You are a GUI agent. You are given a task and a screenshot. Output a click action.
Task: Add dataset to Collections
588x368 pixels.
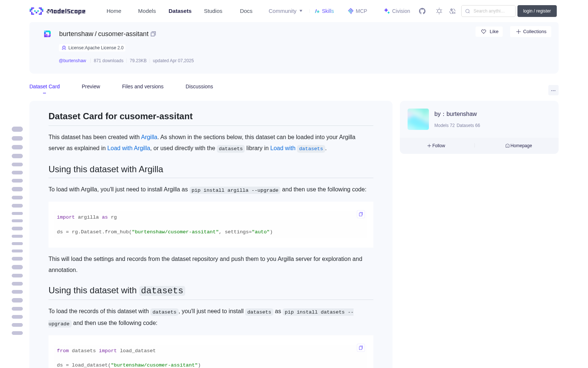click(531, 32)
